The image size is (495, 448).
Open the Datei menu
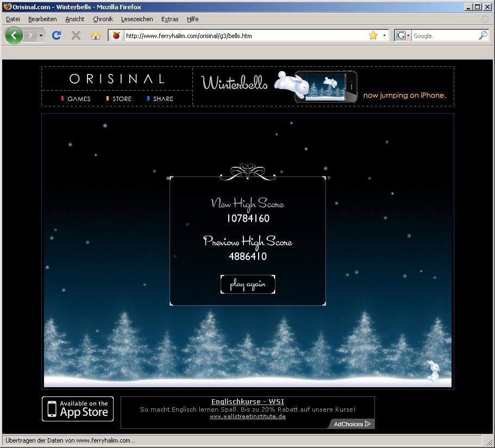pyautogui.click(x=12, y=19)
